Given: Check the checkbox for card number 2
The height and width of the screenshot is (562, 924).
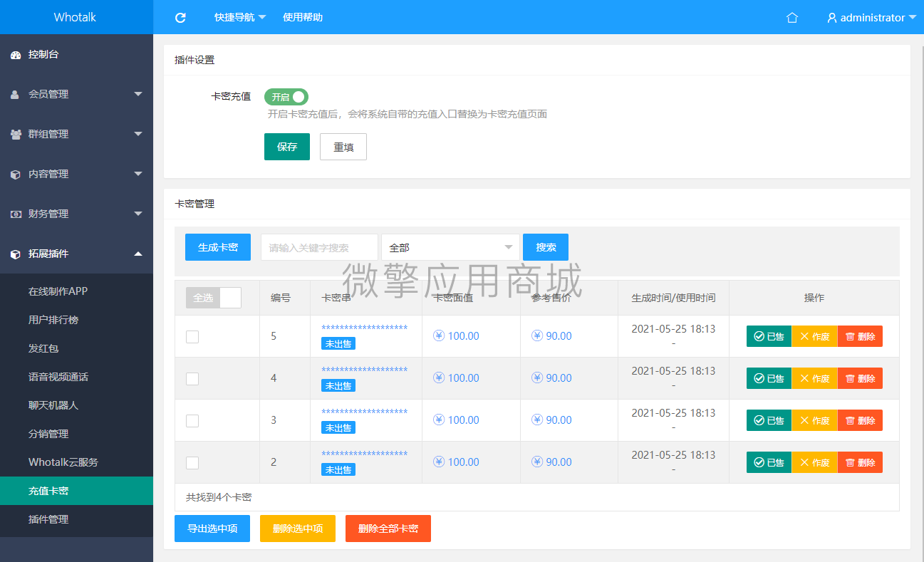Looking at the screenshot, I should tap(192, 463).
